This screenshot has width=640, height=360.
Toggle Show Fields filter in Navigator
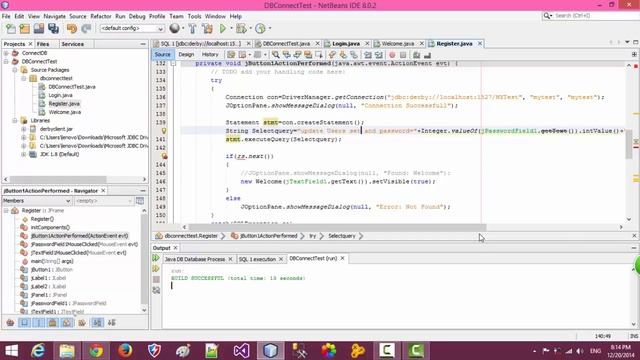tap(24, 323)
